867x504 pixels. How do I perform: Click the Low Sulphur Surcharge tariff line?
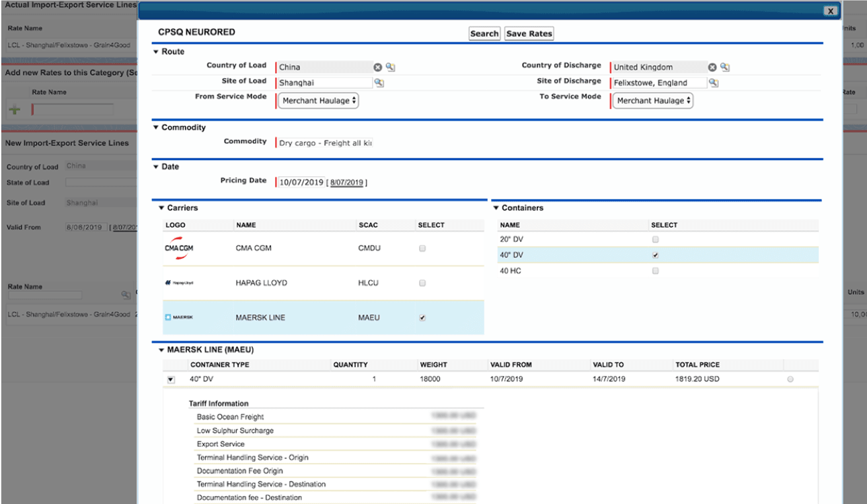pos(336,431)
